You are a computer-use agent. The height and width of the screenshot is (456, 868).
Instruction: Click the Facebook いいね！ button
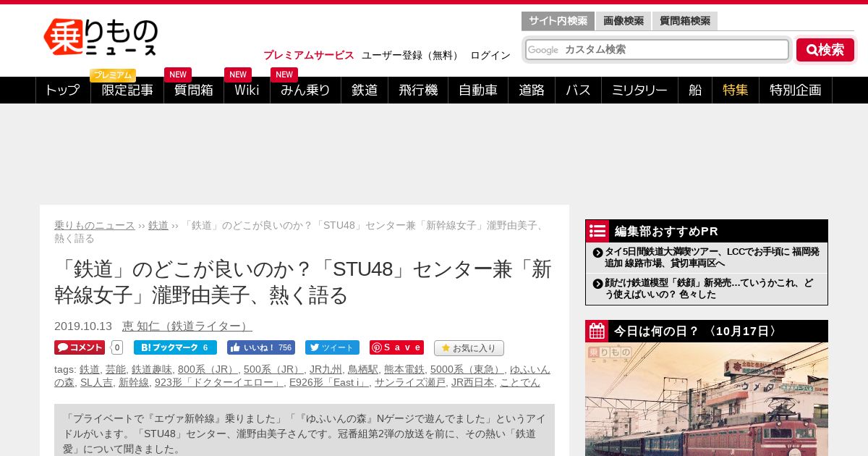pos(261,347)
